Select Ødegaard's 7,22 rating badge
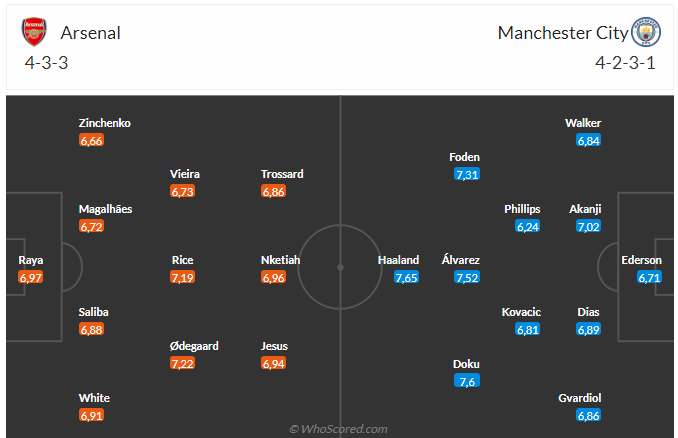The width and height of the screenshot is (678, 438). (182, 364)
